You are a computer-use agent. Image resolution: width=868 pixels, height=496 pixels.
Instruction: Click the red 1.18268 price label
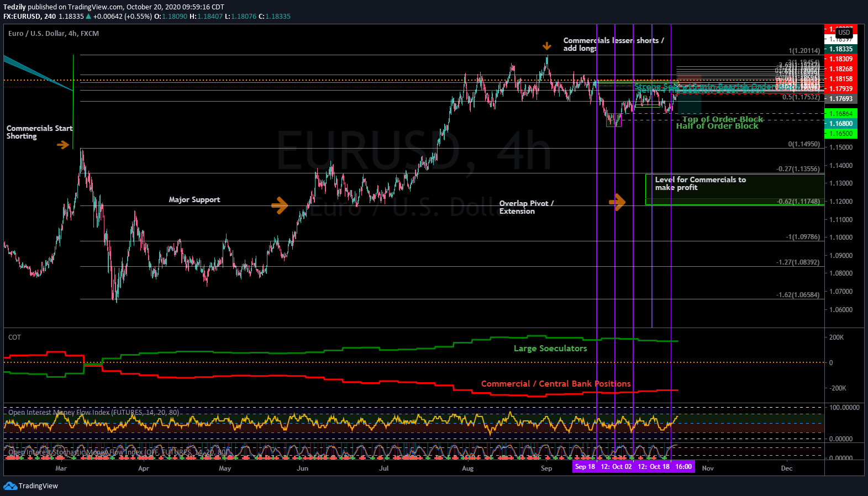click(841, 69)
